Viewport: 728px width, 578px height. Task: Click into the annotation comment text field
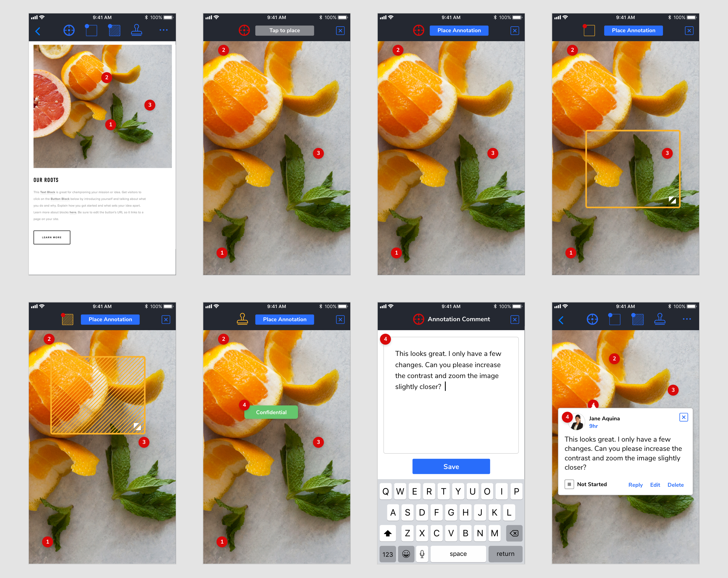pos(451,395)
